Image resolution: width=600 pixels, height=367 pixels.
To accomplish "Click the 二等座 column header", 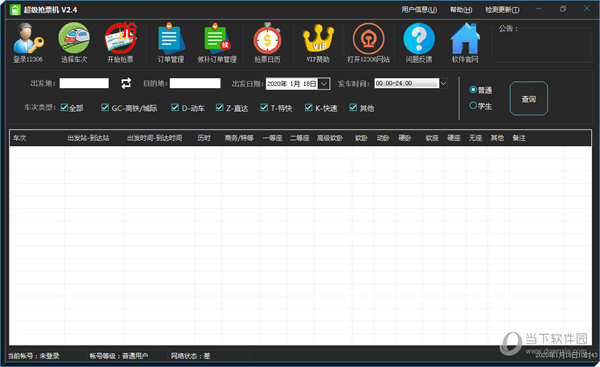I will tap(300, 138).
